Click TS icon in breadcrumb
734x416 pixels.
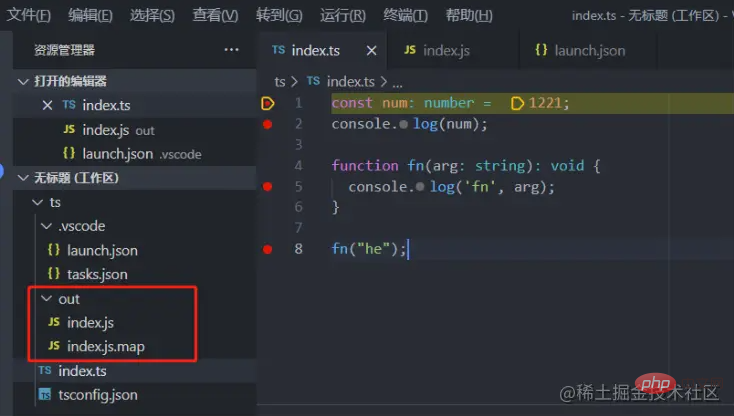click(x=313, y=81)
